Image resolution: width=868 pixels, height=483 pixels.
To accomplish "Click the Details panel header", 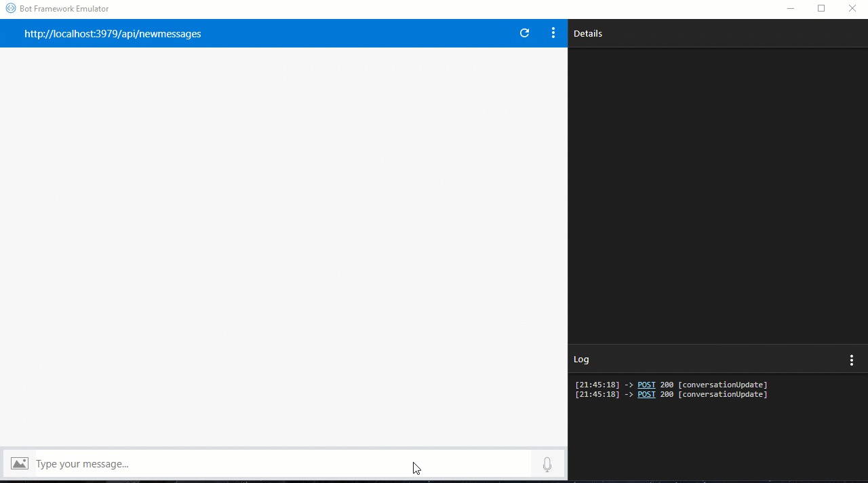I will coord(588,33).
